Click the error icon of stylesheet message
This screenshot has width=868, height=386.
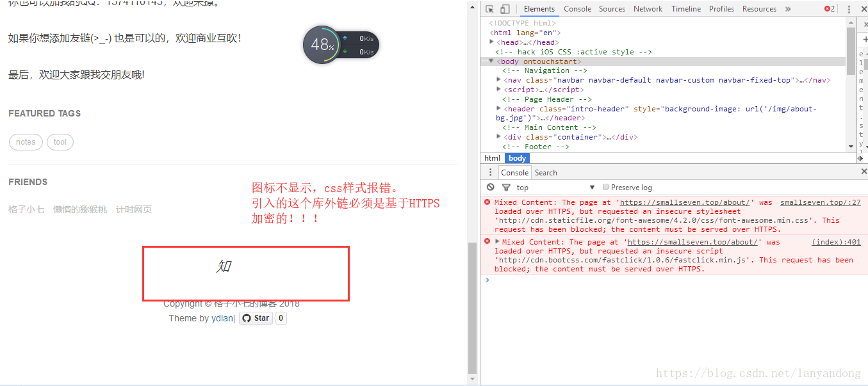tap(487, 202)
